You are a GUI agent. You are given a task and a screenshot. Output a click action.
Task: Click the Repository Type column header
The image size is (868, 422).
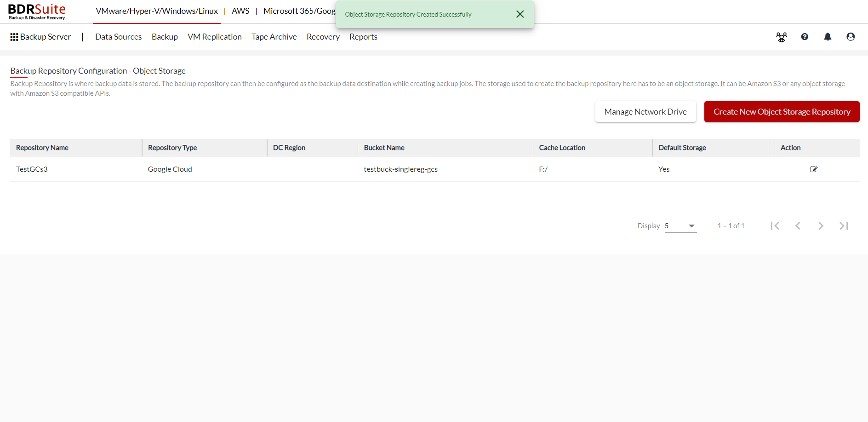pyautogui.click(x=205, y=148)
